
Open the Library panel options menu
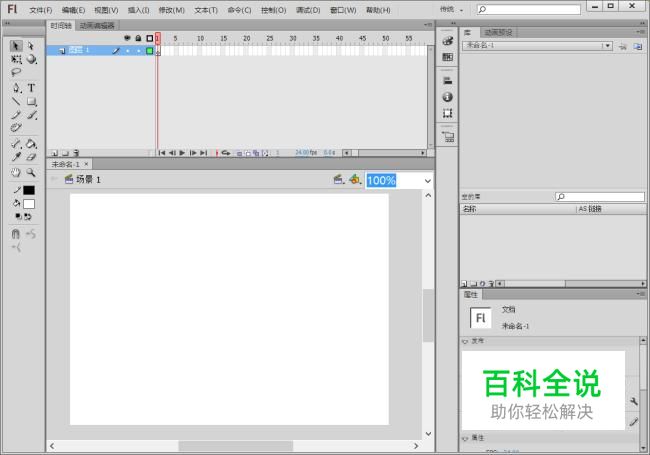(x=641, y=32)
